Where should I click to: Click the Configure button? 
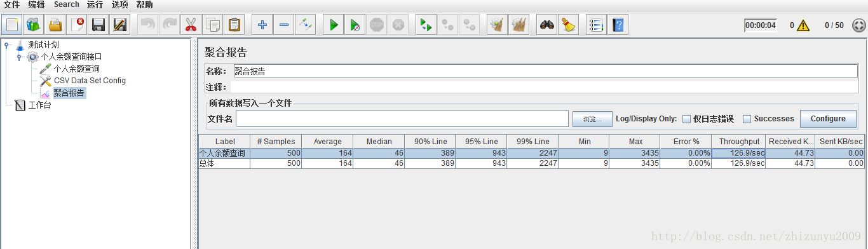pyautogui.click(x=828, y=119)
